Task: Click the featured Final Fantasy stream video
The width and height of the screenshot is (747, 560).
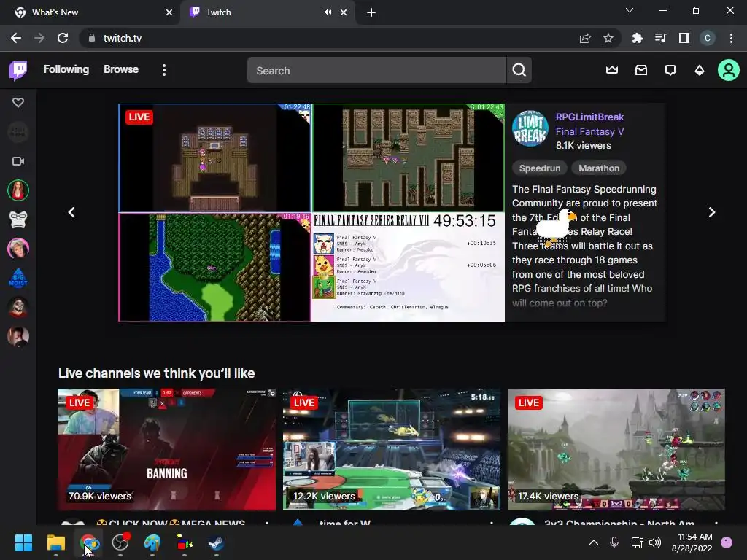Action: pos(311,212)
